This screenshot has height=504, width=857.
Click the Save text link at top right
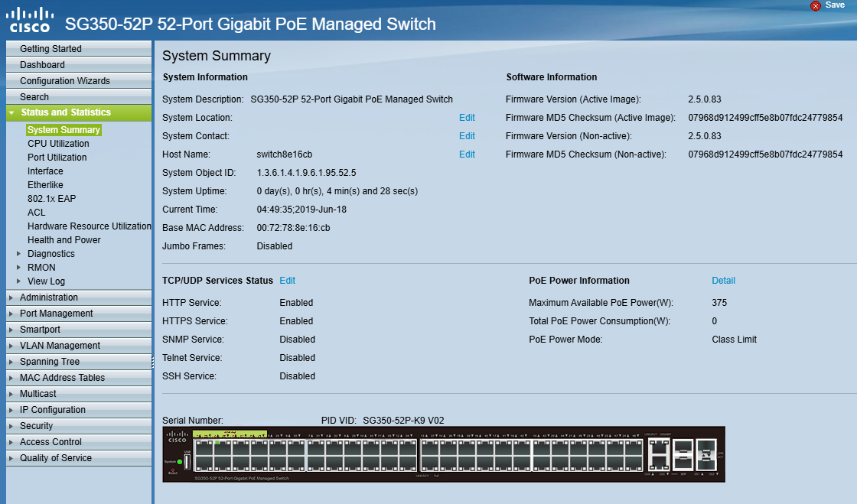coord(835,5)
